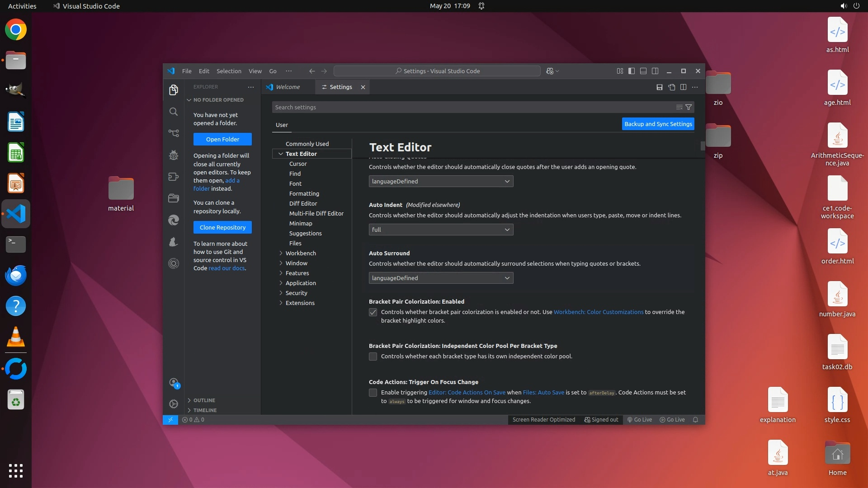Open Run and Debug view icon
Screen dimensions: 868x488
tap(174, 155)
